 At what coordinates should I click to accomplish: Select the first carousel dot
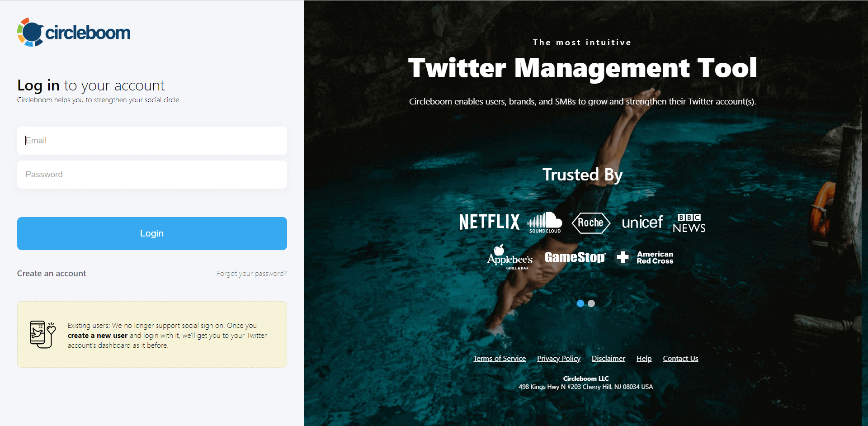point(580,303)
